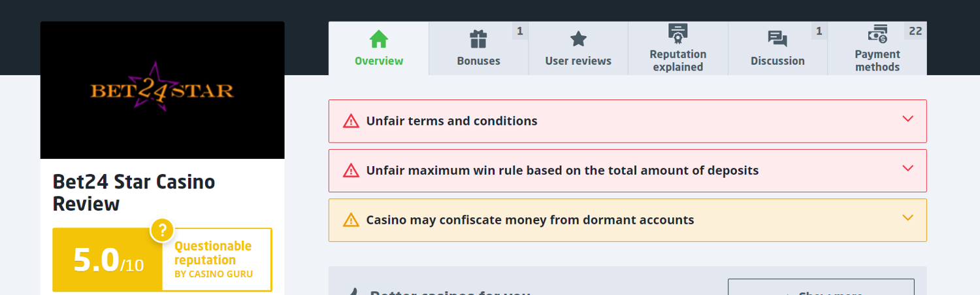Click red warning triangle beside unfair terms
Viewport: 980px width, 295px height.
click(x=351, y=121)
